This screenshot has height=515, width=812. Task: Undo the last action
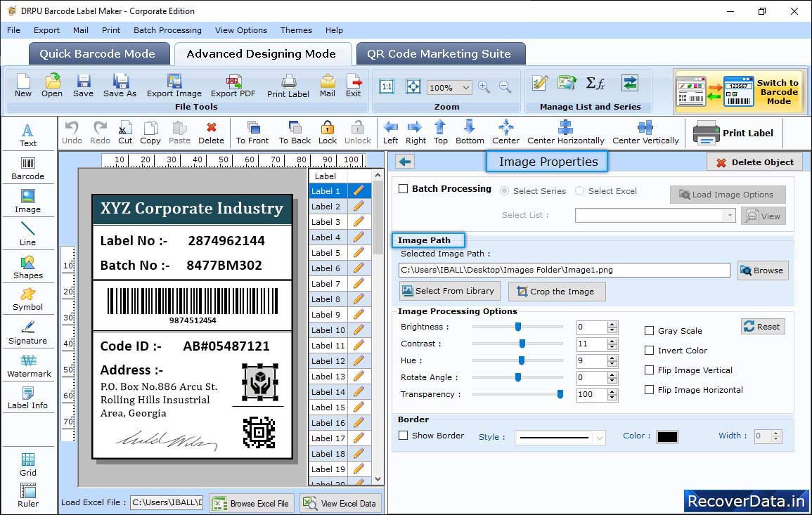coord(72,133)
